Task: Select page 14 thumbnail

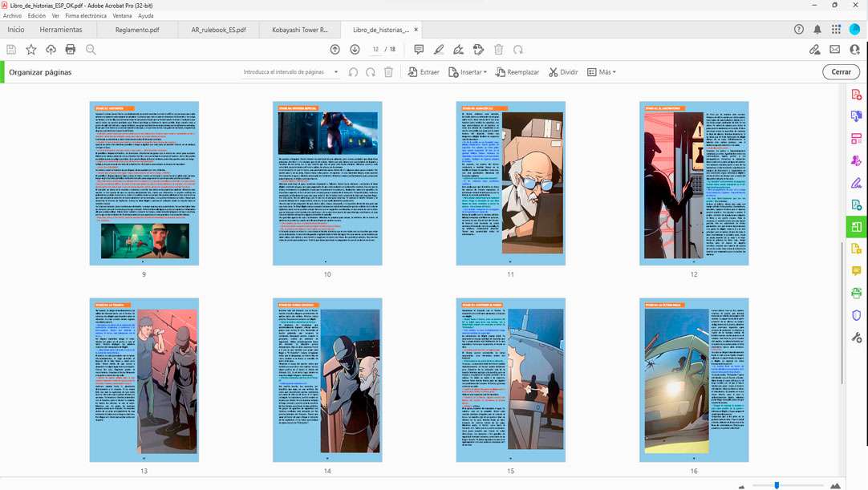Action: coord(327,380)
